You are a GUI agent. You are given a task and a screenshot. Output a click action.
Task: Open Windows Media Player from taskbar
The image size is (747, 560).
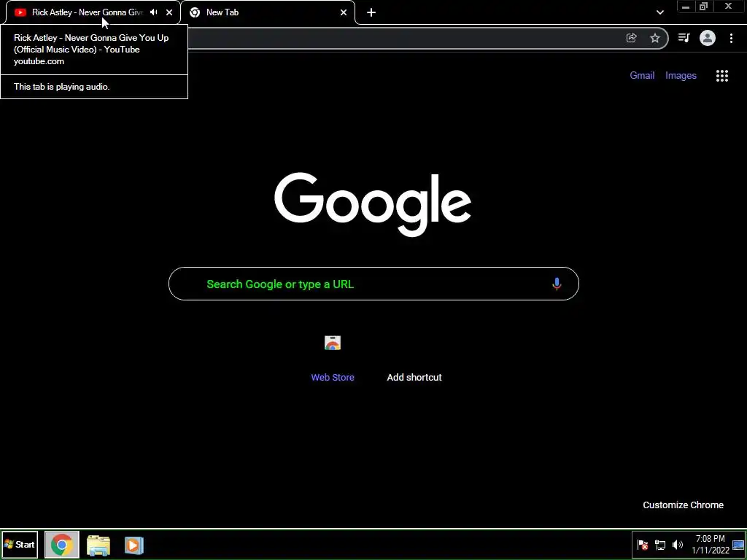pos(134,545)
